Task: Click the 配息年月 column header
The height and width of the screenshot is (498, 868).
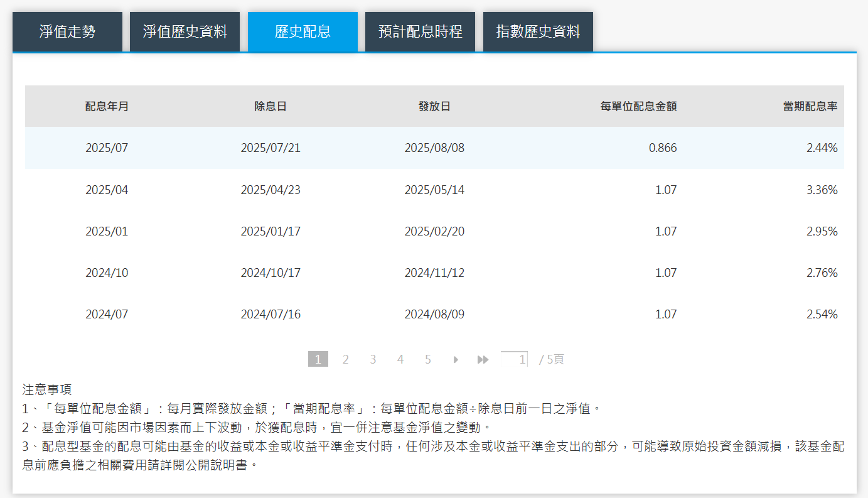Action: pos(107,106)
